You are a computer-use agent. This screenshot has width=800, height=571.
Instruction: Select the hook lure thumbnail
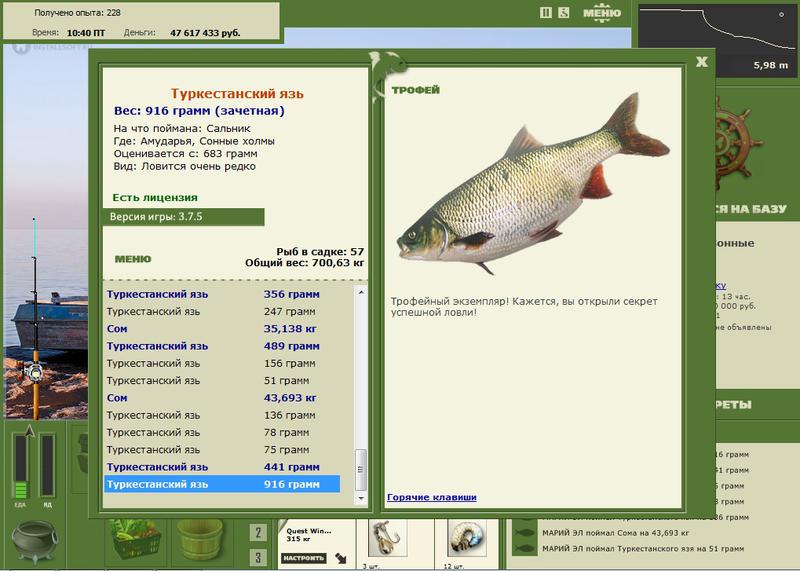(387, 538)
